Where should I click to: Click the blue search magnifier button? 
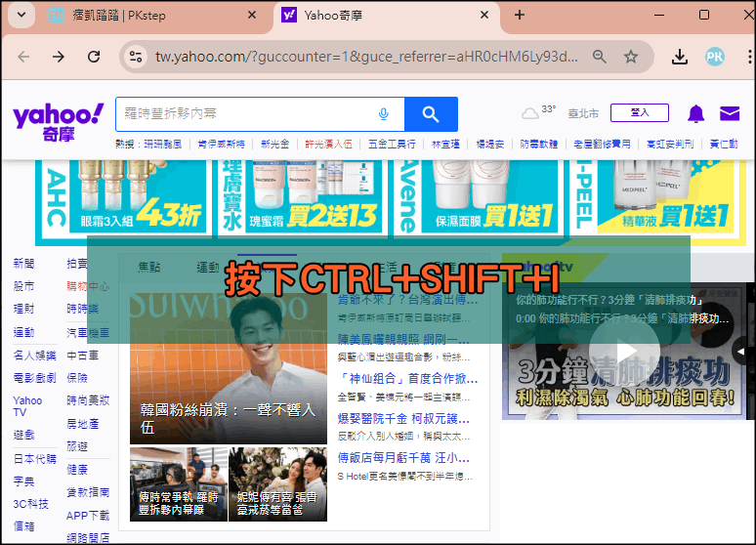(431, 114)
